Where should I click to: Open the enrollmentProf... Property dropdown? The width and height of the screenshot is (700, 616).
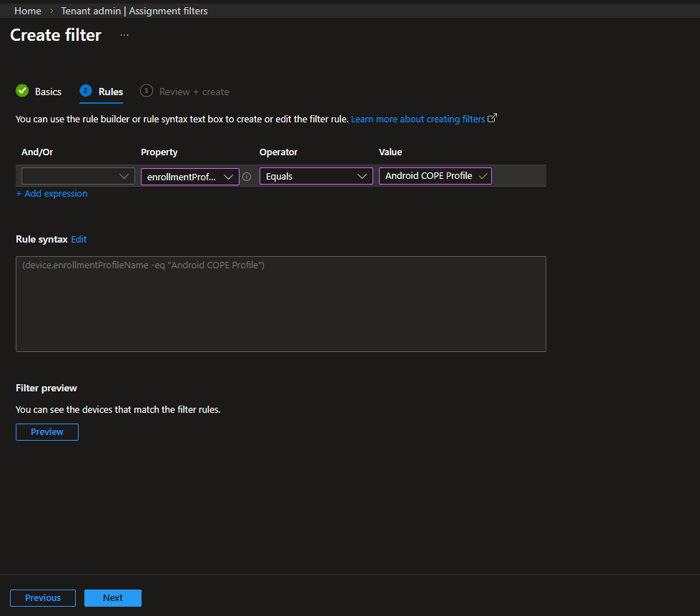point(190,177)
